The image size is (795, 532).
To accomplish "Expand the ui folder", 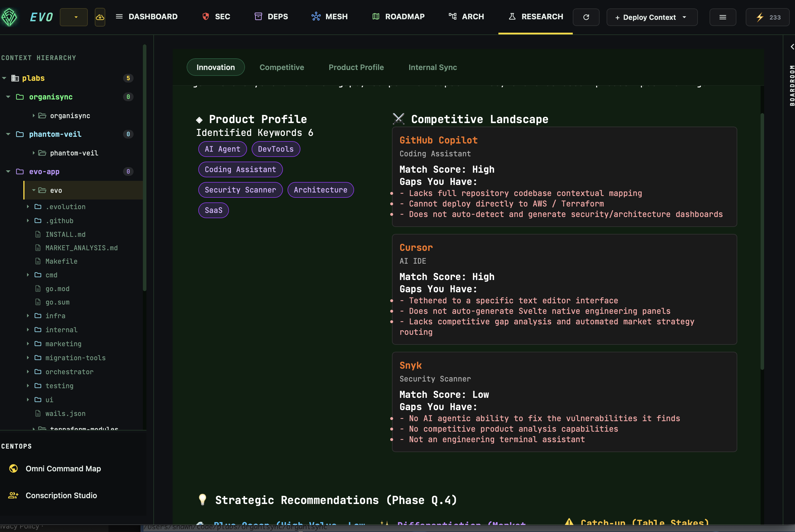I will pos(28,400).
